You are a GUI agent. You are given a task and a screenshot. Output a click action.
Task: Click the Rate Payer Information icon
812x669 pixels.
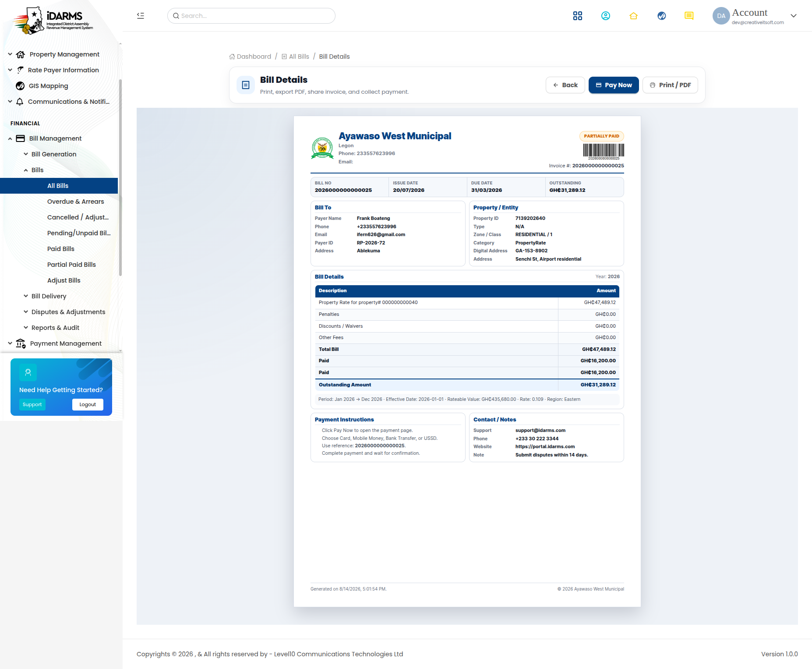(x=20, y=70)
